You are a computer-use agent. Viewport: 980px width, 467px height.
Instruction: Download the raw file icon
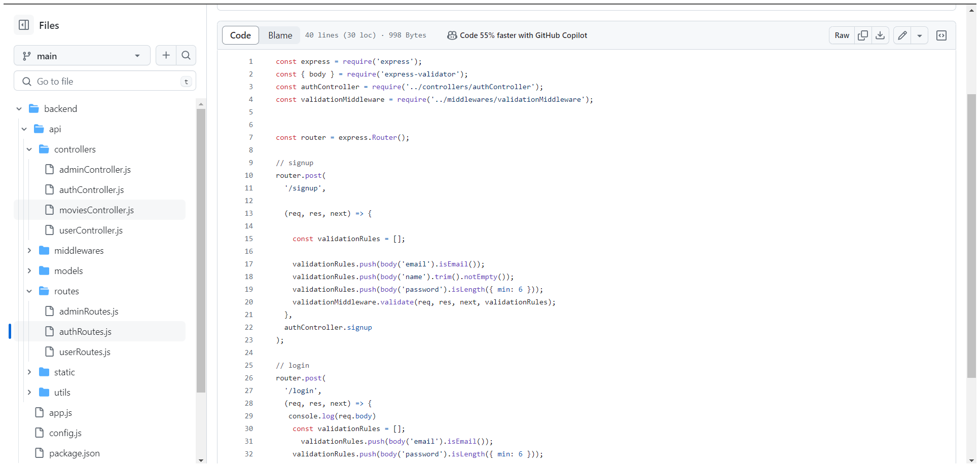(880, 35)
